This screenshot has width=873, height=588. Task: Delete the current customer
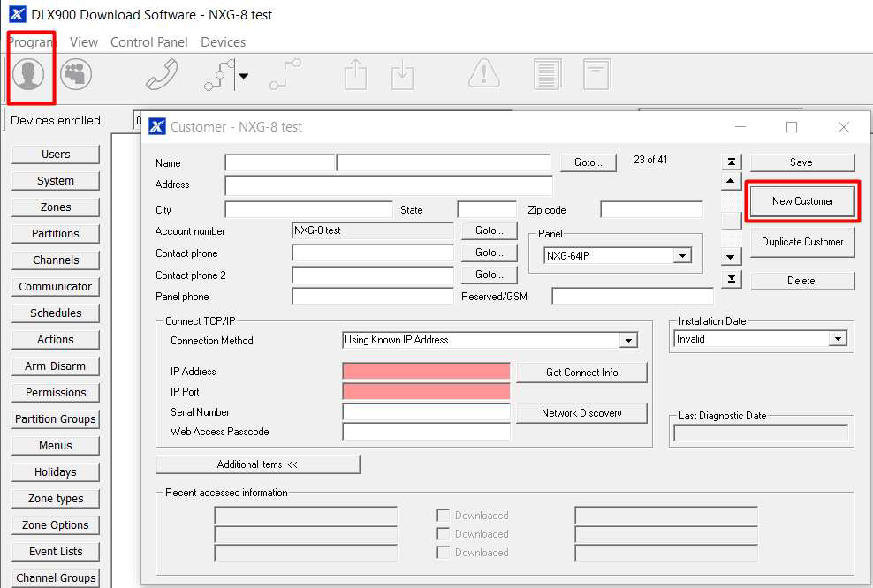[801, 281]
